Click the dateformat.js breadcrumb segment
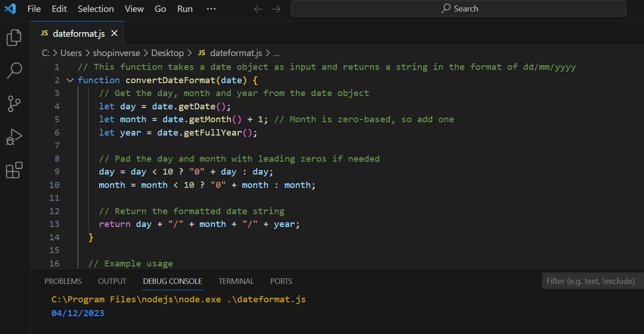 tap(236, 53)
